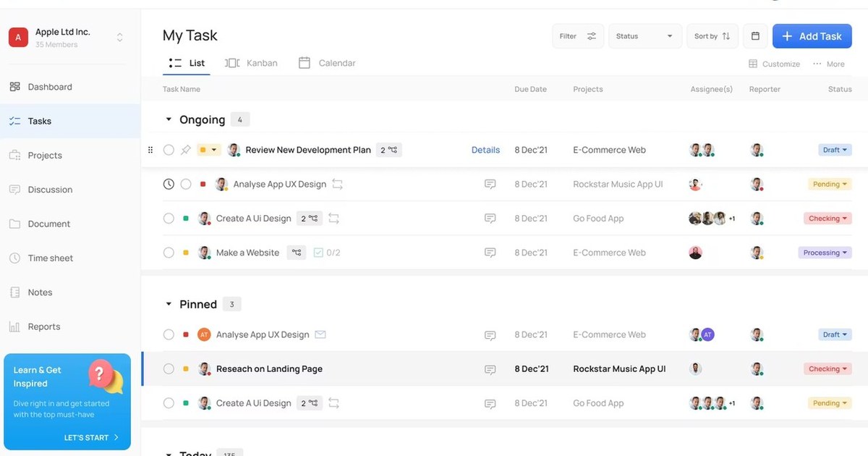Click the Add Task button

point(812,36)
